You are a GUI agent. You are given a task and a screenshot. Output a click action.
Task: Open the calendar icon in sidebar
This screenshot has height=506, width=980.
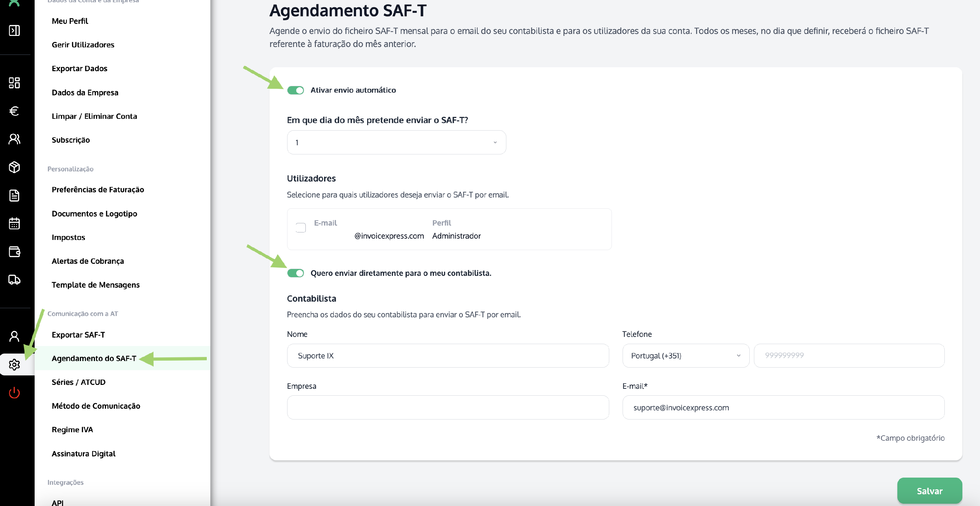(14, 224)
